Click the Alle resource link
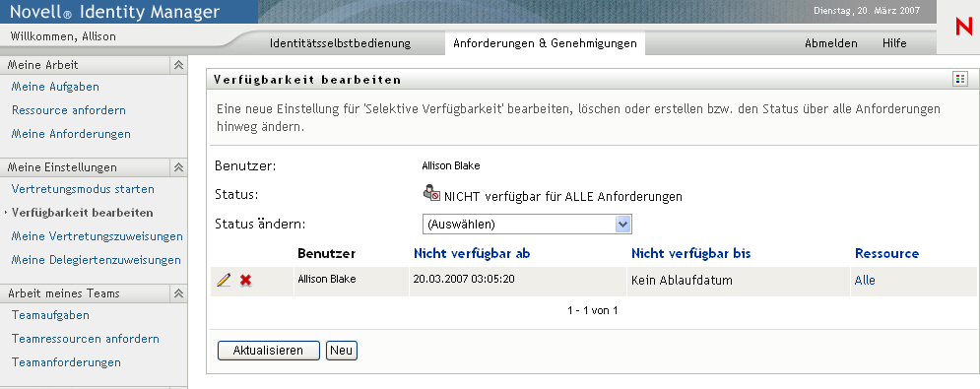The height and width of the screenshot is (389, 980). point(865,281)
